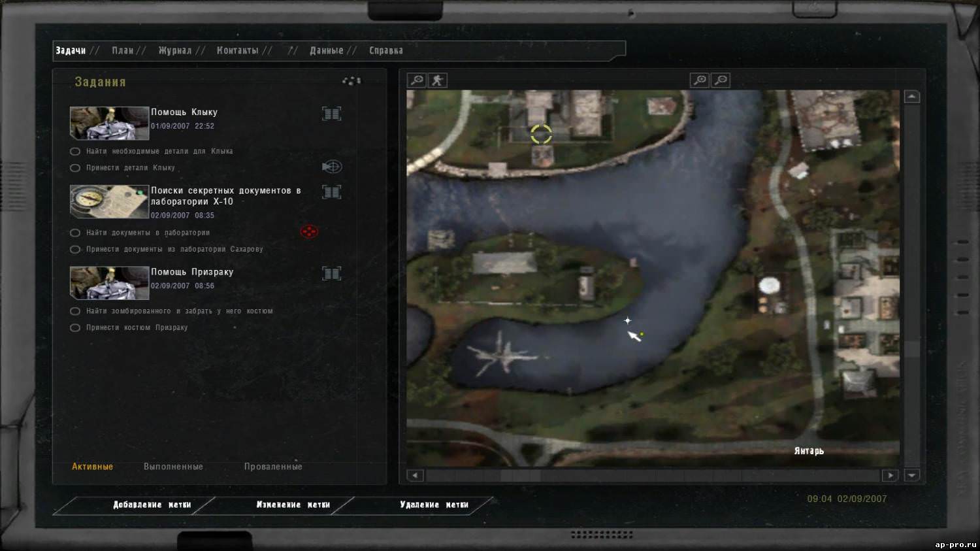Open description icon for Помощь Призраку

[x=332, y=273]
